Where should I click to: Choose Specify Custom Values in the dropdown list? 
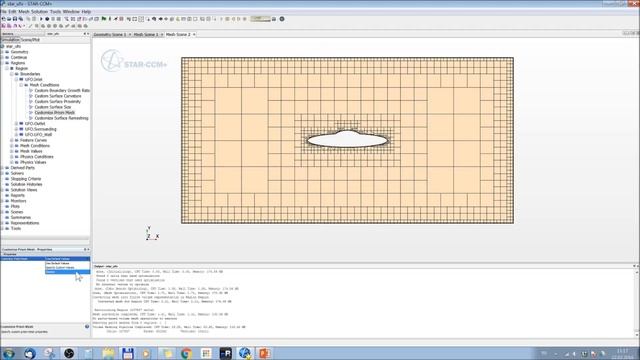67,267
